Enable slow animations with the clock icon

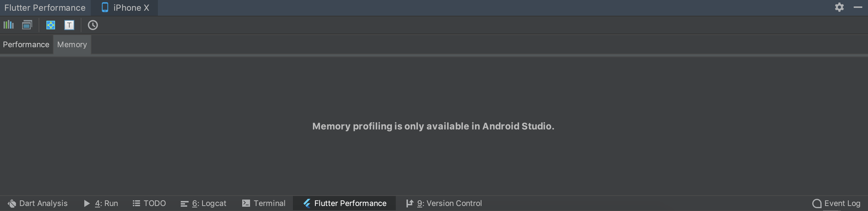click(x=93, y=25)
